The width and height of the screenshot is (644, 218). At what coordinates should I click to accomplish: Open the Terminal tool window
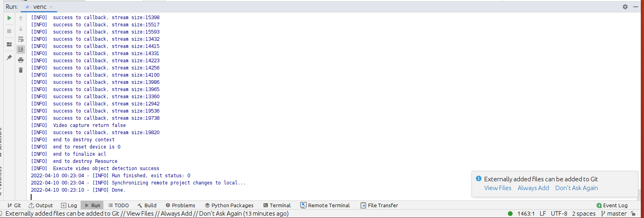tap(277, 205)
